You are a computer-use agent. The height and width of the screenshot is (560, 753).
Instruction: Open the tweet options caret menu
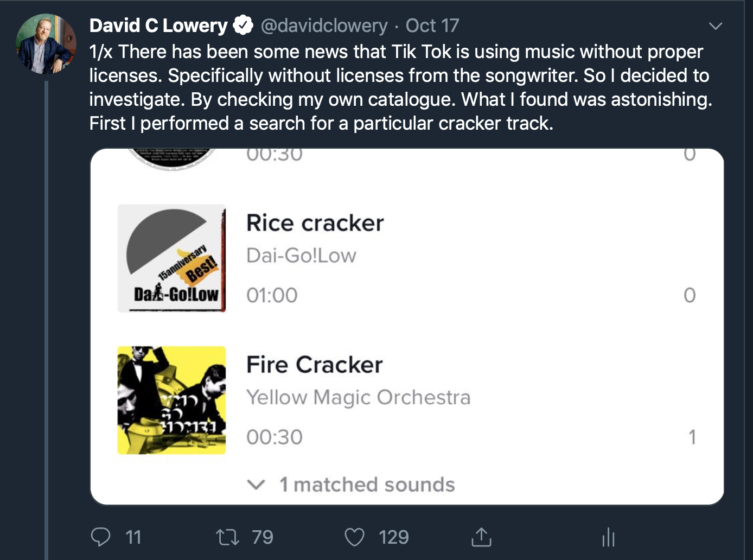[716, 26]
